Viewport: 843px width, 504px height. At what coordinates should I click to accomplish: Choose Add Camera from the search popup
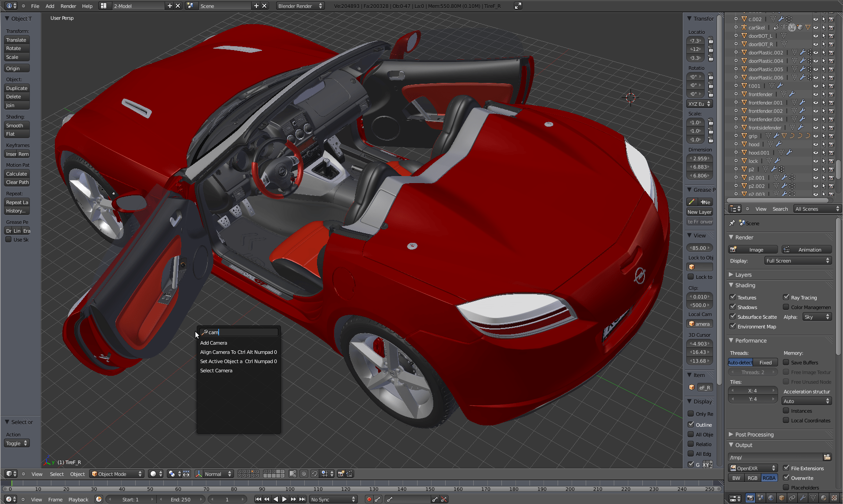pos(214,342)
